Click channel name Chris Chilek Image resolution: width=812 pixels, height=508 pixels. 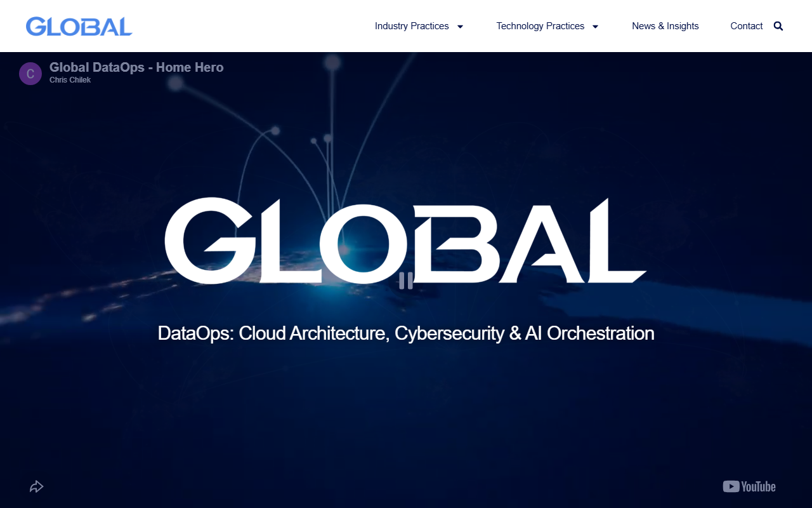(70, 80)
